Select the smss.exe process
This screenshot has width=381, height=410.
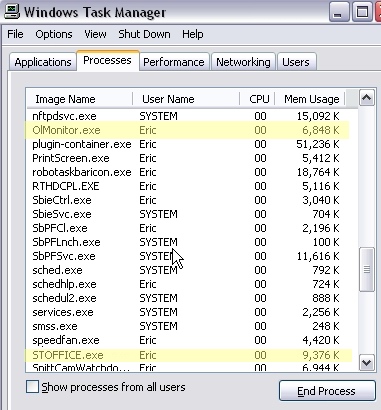tap(187, 326)
